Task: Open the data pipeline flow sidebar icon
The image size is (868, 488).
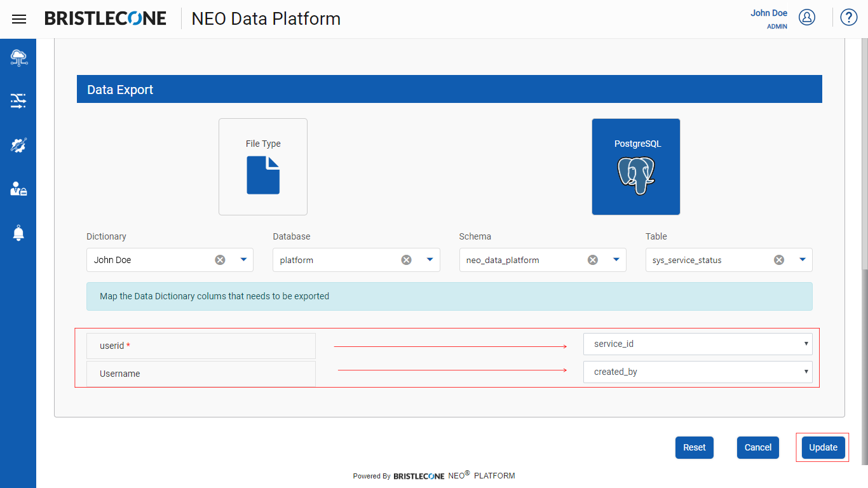Action: pyautogui.click(x=18, y=100)
